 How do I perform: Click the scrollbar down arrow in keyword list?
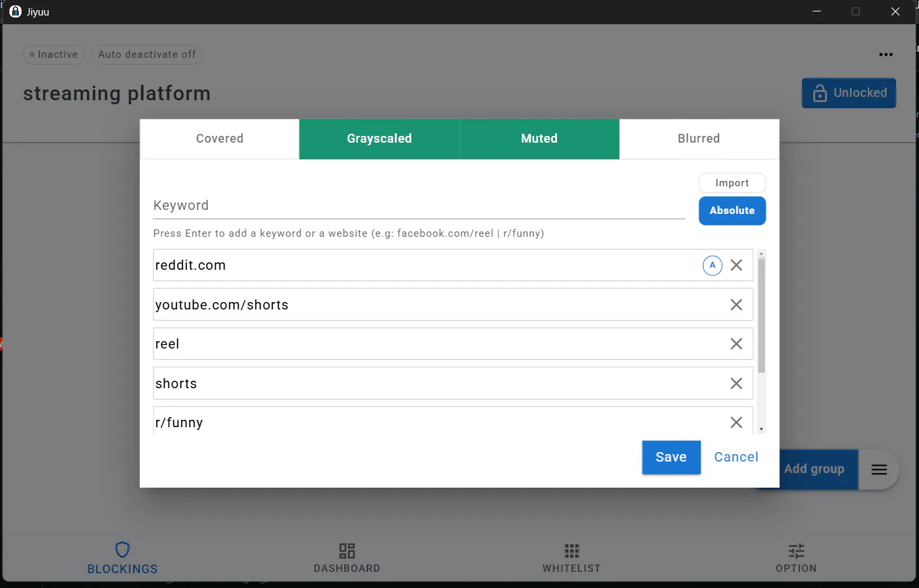(x=762, y=429)
